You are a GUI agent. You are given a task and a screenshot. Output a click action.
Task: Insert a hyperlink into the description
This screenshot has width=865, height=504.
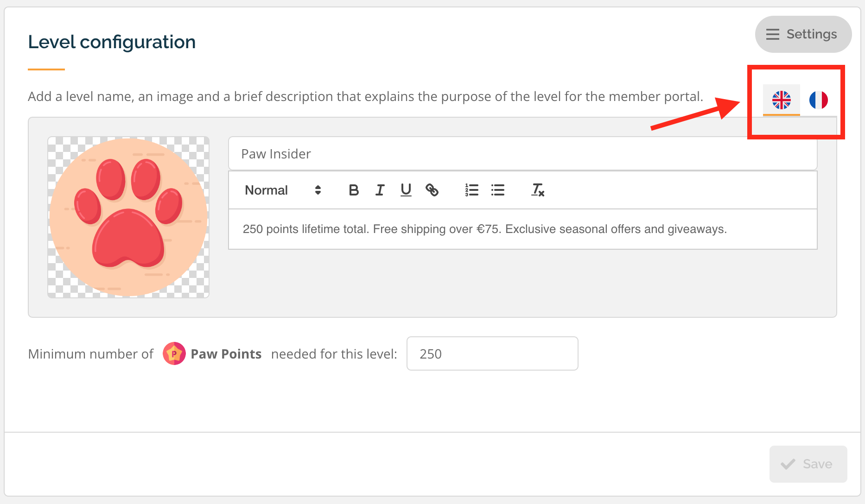pyautogui.click(x=432, y=190)
